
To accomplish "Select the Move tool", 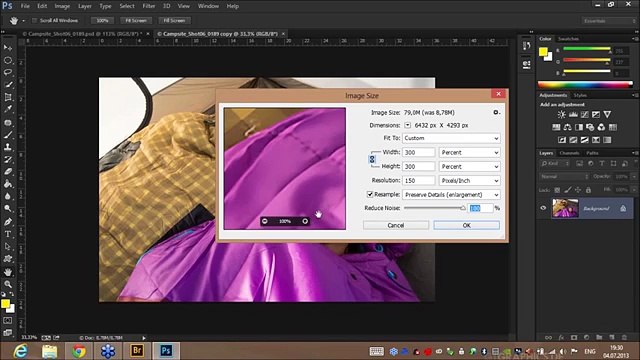I will click(8, 48).
